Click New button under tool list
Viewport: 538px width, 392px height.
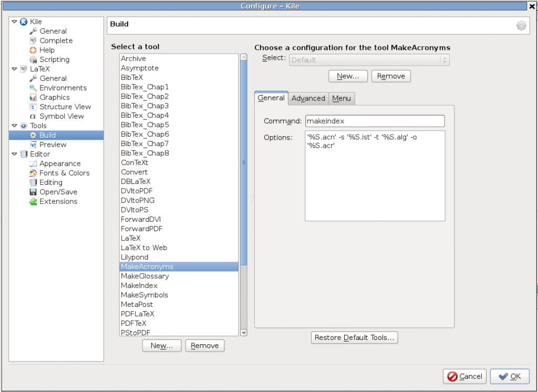[162, 346]
